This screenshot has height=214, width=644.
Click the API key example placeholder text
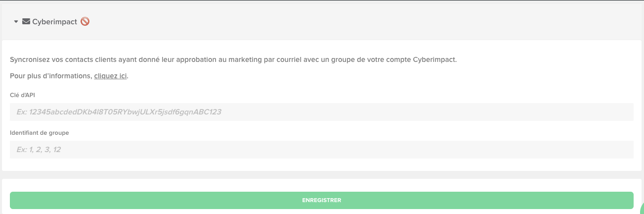119,112
